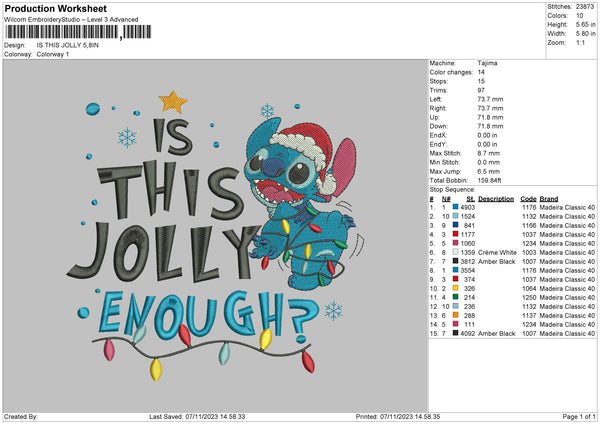Click thread code 1137 in row 13
The width and height of the screenshot is (600, 424).
point(529,315)
